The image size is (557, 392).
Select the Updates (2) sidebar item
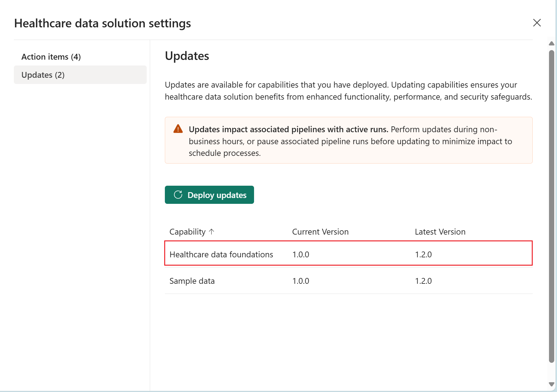click(43, 75)
